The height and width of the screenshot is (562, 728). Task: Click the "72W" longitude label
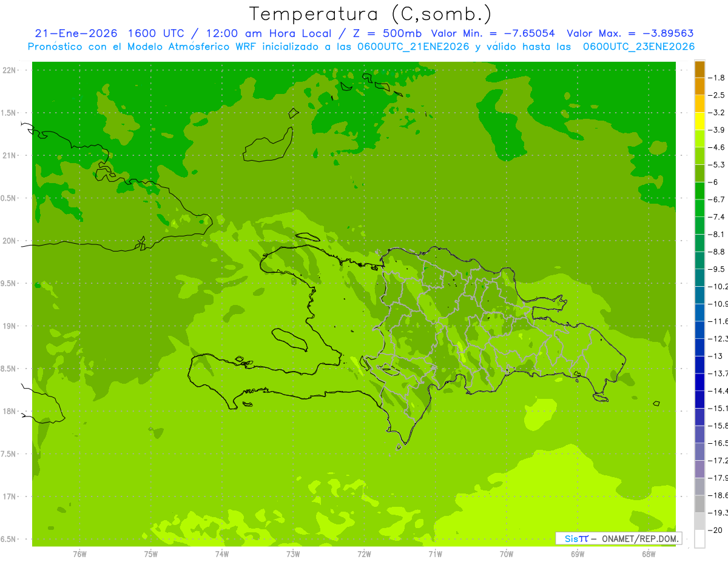click(364, 554)
